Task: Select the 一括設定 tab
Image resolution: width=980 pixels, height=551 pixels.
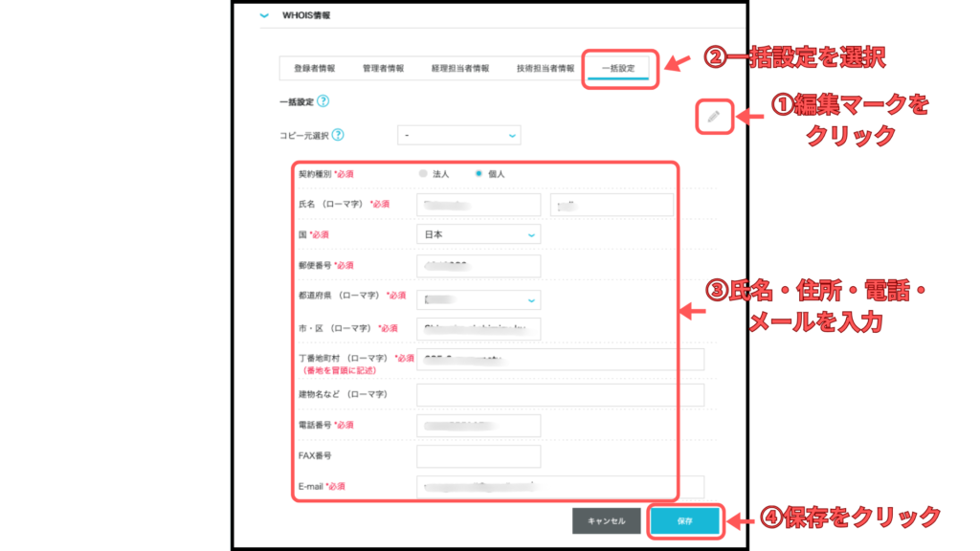Action: (x=619, y=69)
